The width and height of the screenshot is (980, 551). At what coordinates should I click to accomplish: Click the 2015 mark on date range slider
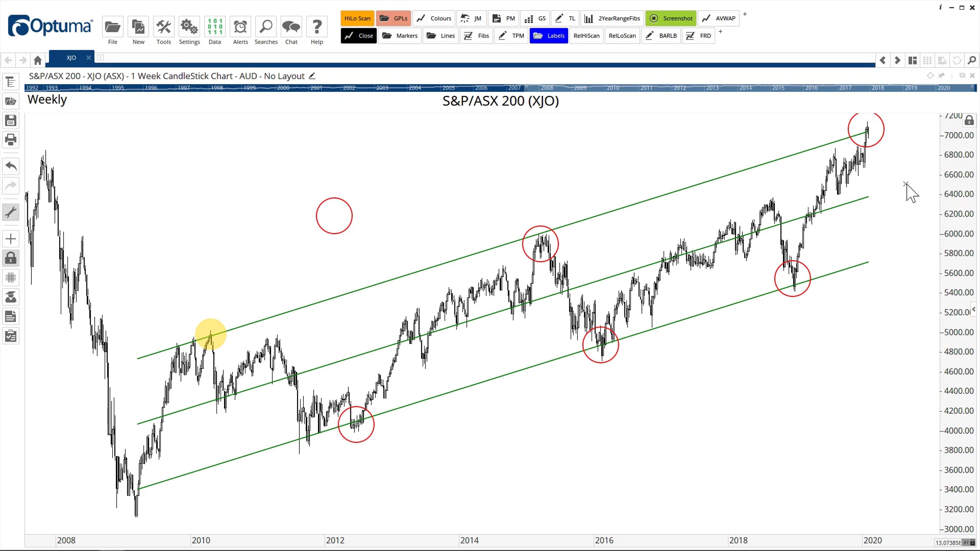coord(778,88)
